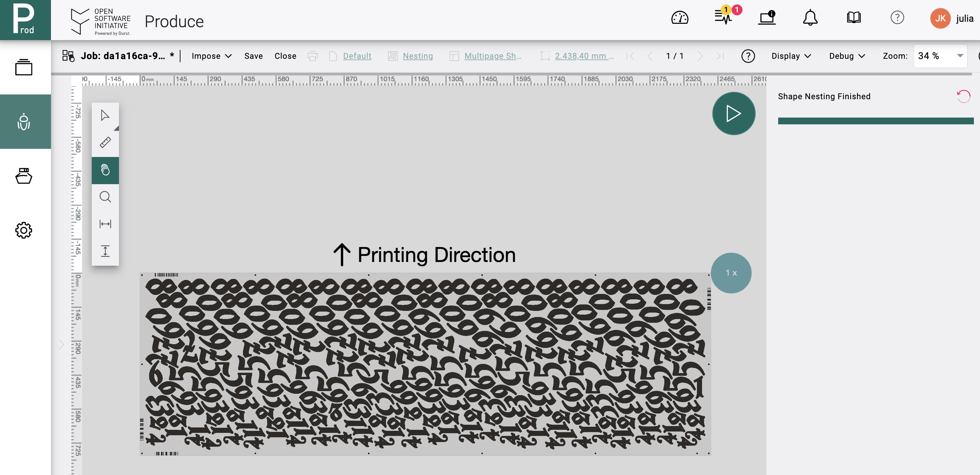Image resolution: width=980 pixels, height=475 pixels.
Task: Open the Impose dropdown menu
Action: coord(211,56)
